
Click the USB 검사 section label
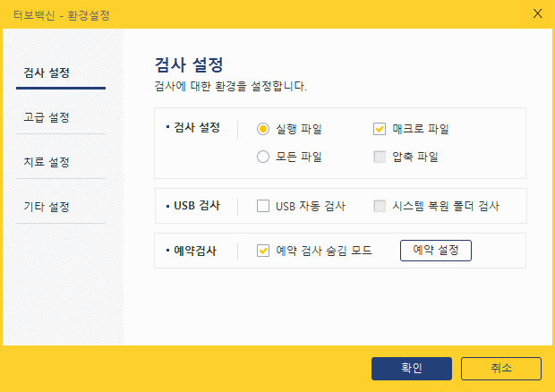click(195, 205)
